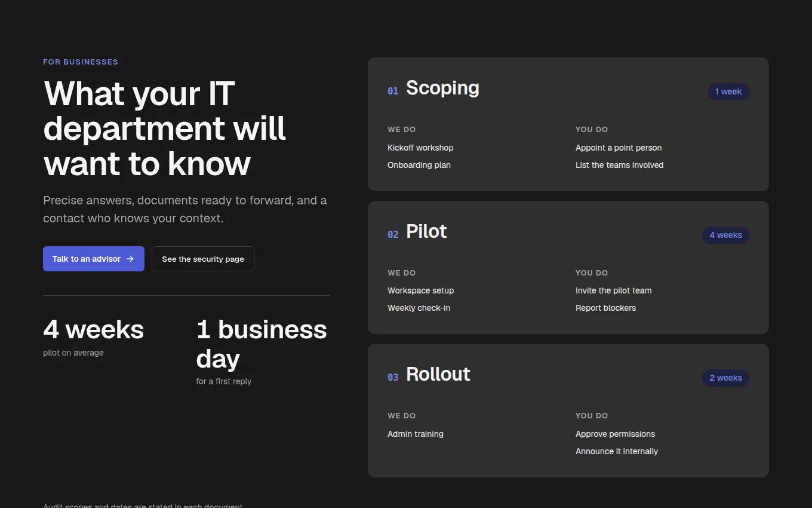This screenshot has height=508, width=812.
Task: Click the Scoping card title
Action: point(442,88)
